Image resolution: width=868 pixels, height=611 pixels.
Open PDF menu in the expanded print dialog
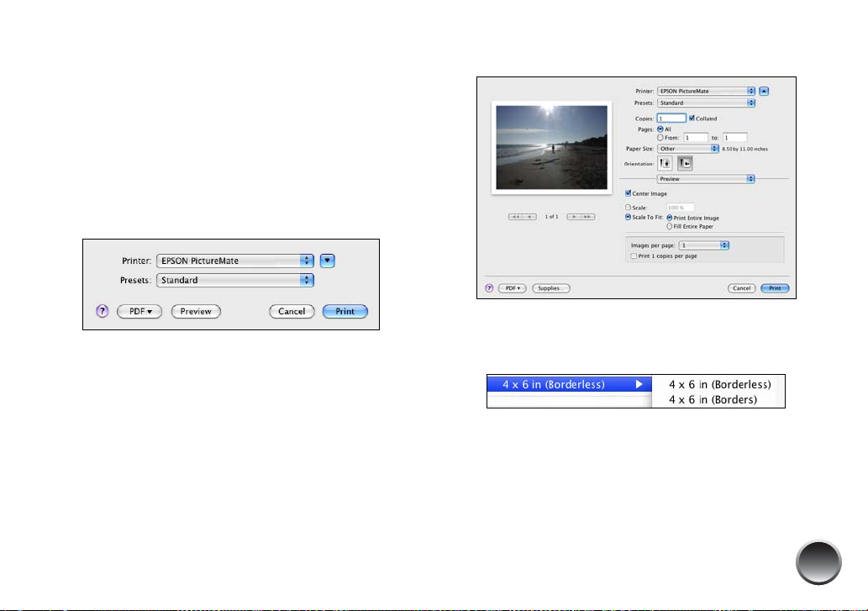(512, 288)
